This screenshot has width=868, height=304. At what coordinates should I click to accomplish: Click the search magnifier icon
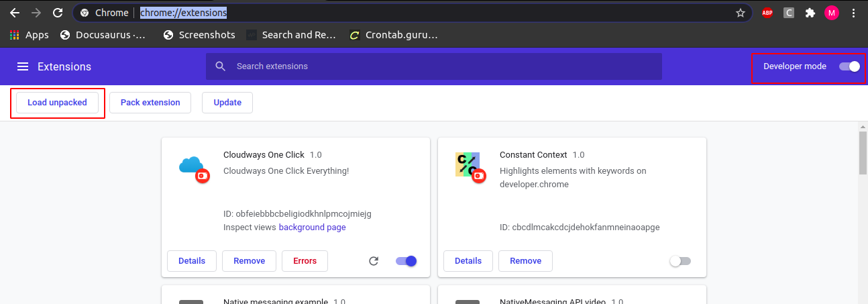pos(220,66)
